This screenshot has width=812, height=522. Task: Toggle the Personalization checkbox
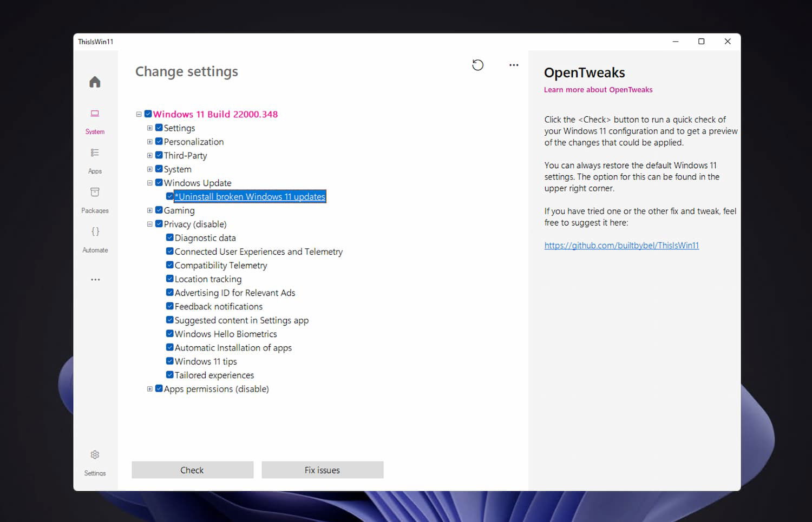pos(159,141)
